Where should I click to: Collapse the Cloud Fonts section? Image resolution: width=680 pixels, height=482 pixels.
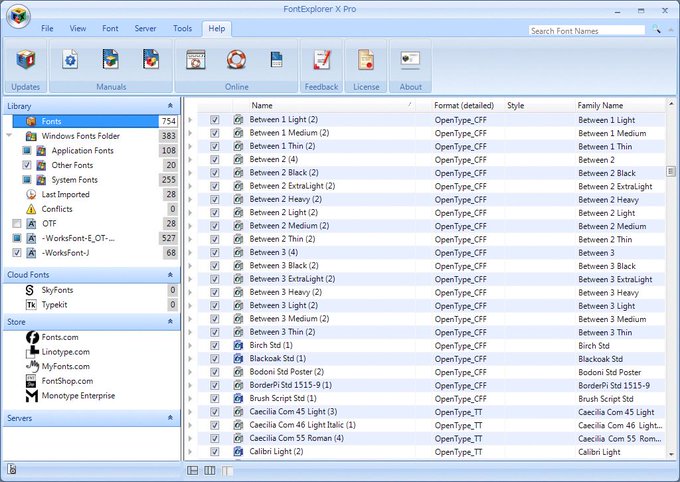click(170, 275)
